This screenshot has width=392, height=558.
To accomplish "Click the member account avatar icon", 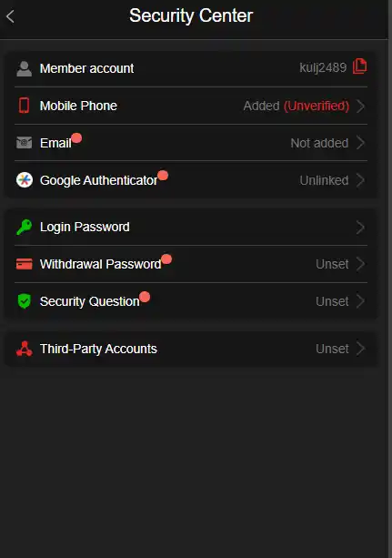I will tap(25, 68).
